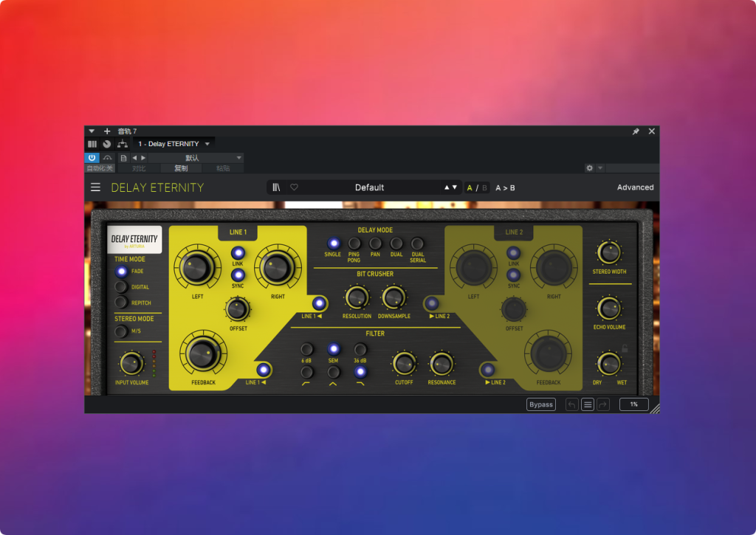Image resolution: width=756 pixels, height=535 pixels.
Task: Click the round dial icon next to the columns icon
Action: [x=107, y=144]
